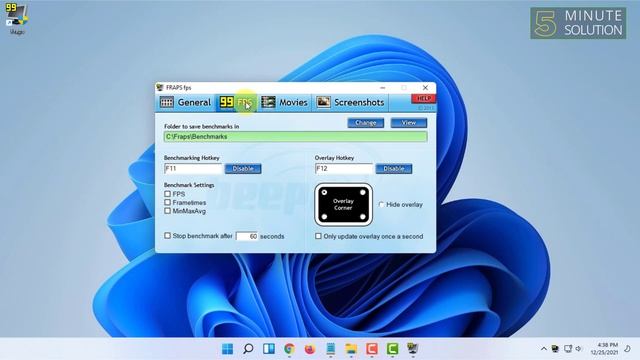Click the Overlay Hotkey F12 field
Viewport: 640px width, 360px height.
point(344,169)
